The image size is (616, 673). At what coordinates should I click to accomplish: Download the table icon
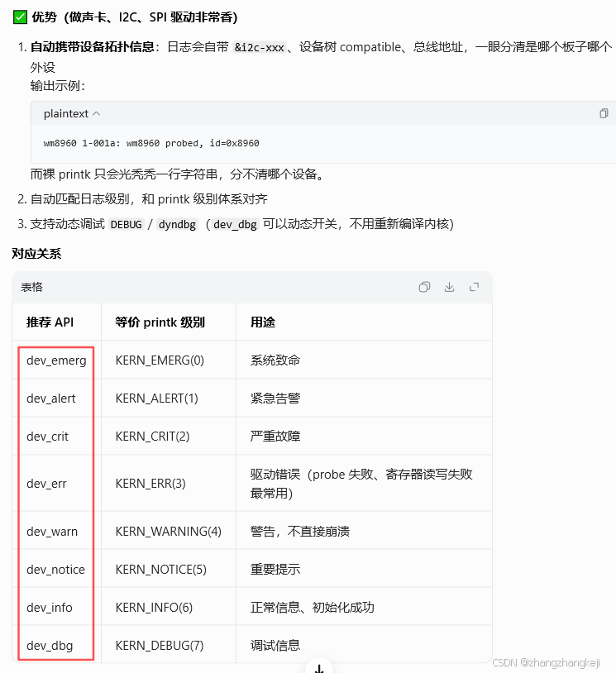click(449, 287)
